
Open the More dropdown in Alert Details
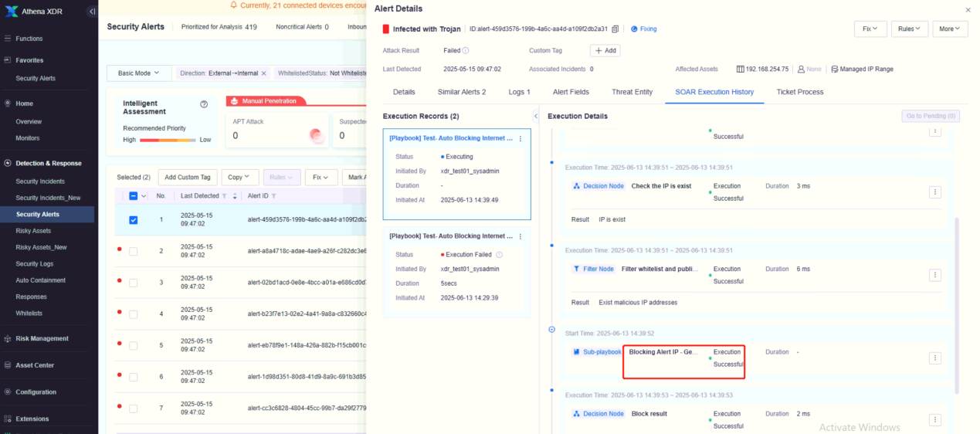pyautogui.click(x=950, y=29)
